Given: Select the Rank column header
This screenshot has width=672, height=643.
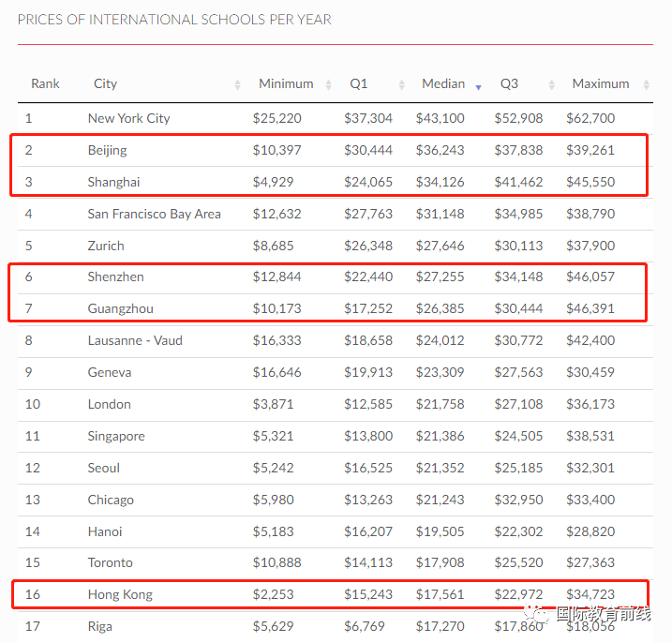Looking at the screenshot, I should (45, 83).
